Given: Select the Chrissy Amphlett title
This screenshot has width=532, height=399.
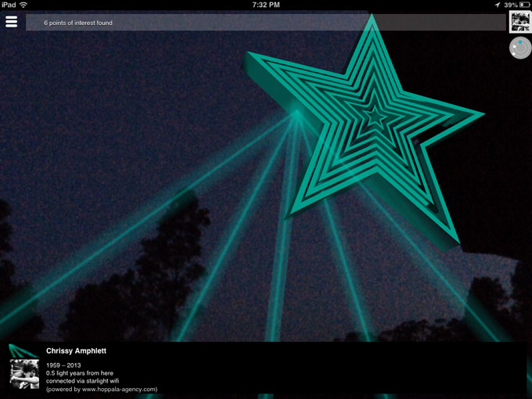Looking at the screenshot, I should point(78,351).
